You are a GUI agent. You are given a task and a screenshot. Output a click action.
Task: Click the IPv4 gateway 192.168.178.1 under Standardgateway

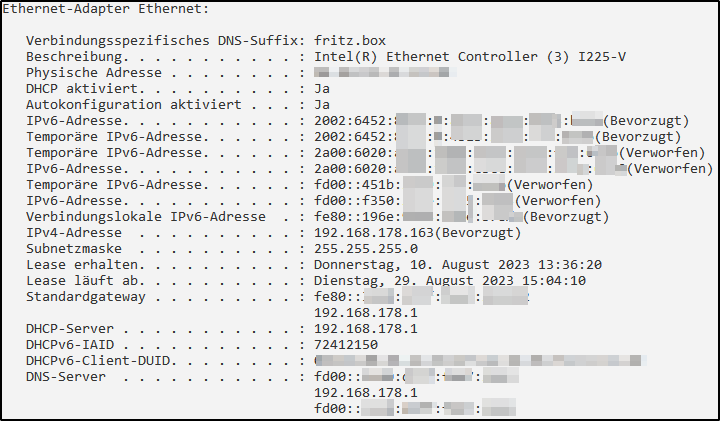tap(366, 313)
